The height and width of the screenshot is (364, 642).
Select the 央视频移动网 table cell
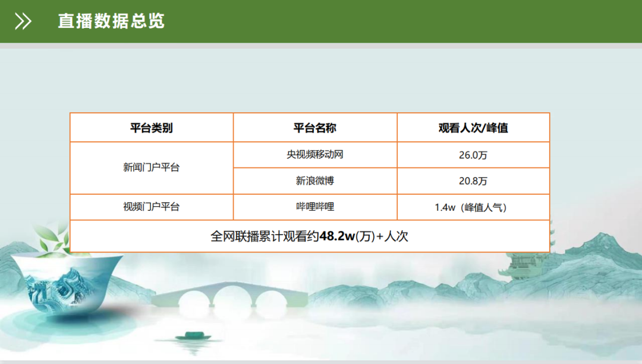pos(315,155)
